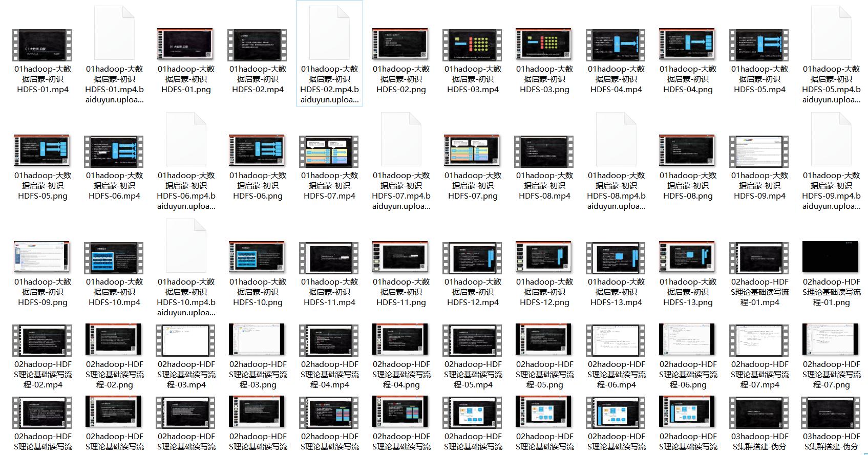This screenshot has height=455, width=868.
Task: Open the HDFS-04.png image thumbnail
Action: coord(688,45)
